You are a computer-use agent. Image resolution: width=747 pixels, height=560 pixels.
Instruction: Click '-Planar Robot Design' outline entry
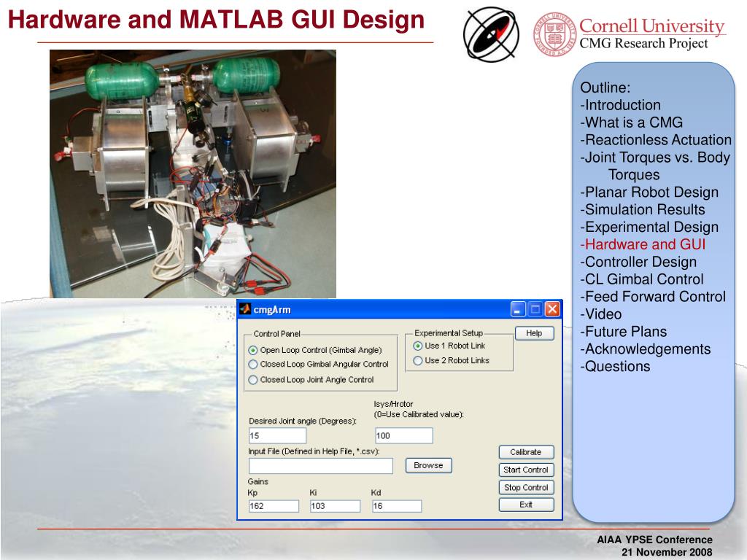(649, 192)
